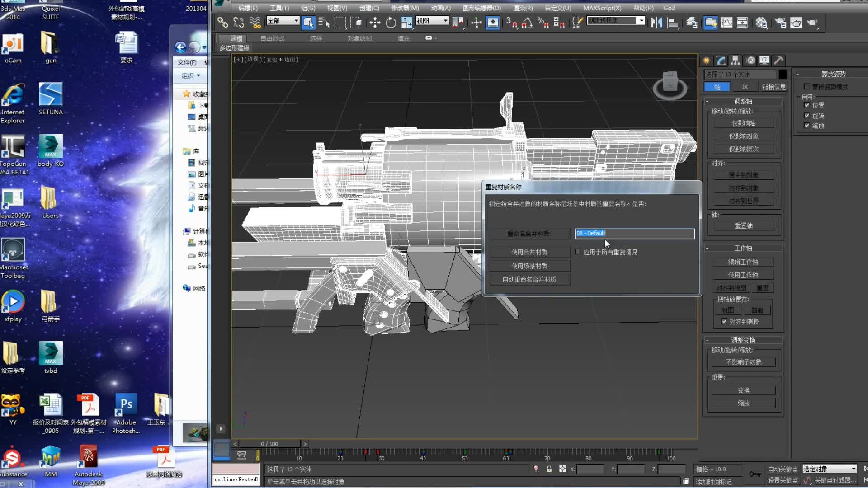Switch to the Create command panel
Viewport: 868px width, 488px height.
(707, 60)
